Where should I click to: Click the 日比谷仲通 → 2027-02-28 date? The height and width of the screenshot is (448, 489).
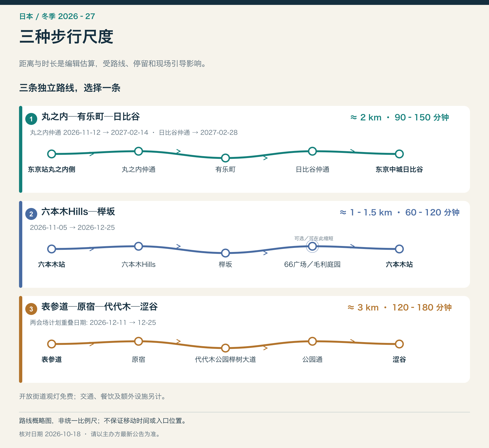[198, 132]
